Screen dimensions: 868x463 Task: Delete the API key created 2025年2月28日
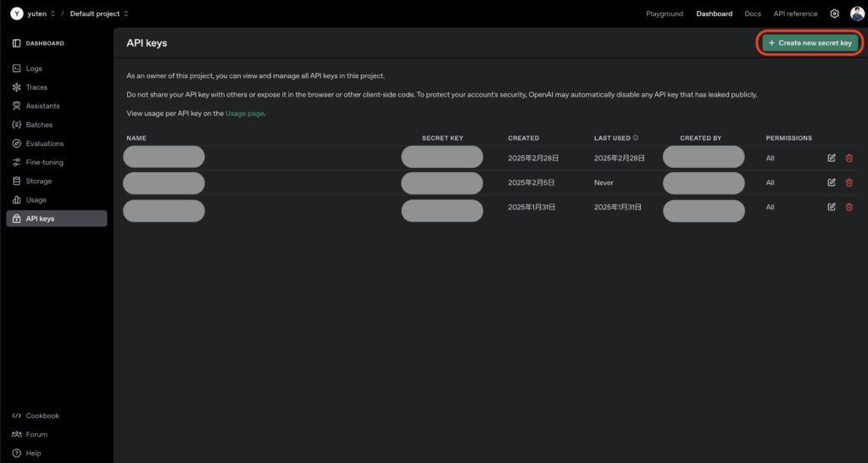coord(849,158)
